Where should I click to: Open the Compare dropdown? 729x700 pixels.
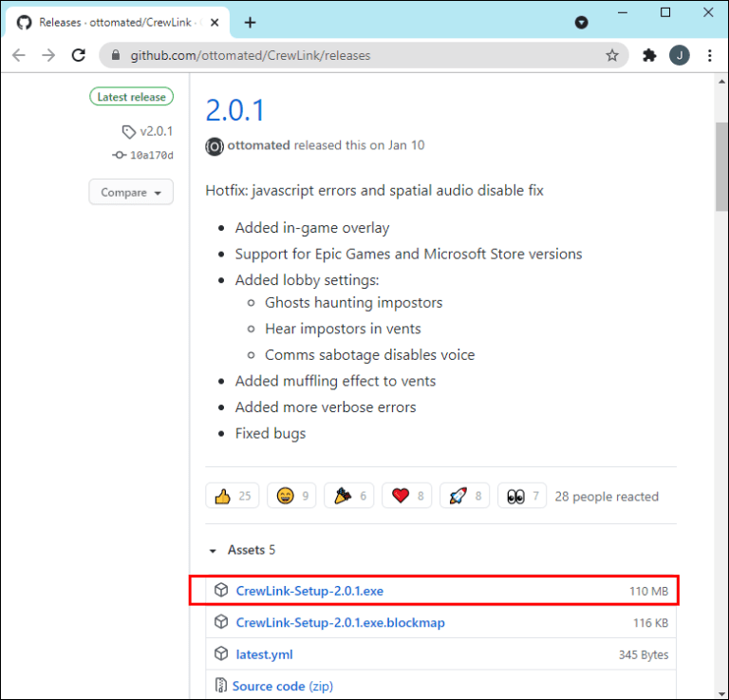pos(131,192)
